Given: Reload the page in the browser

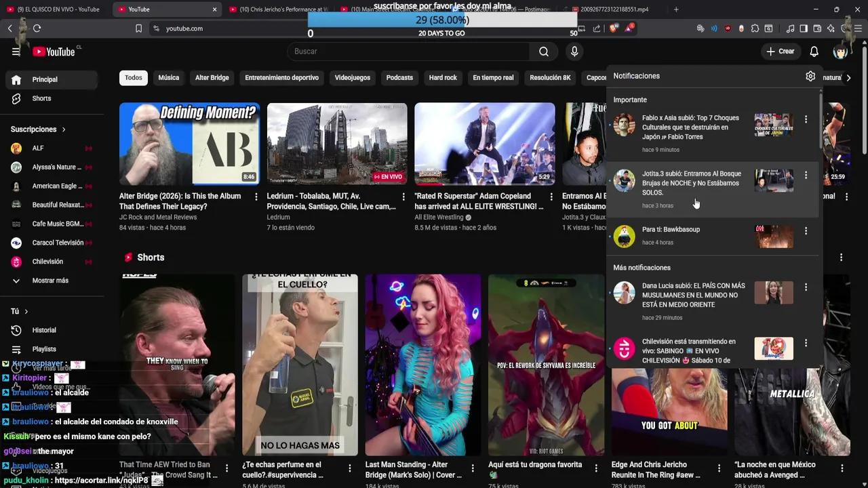Looking at the screenshot, I should pyautogui.click(x=37, y=28).
